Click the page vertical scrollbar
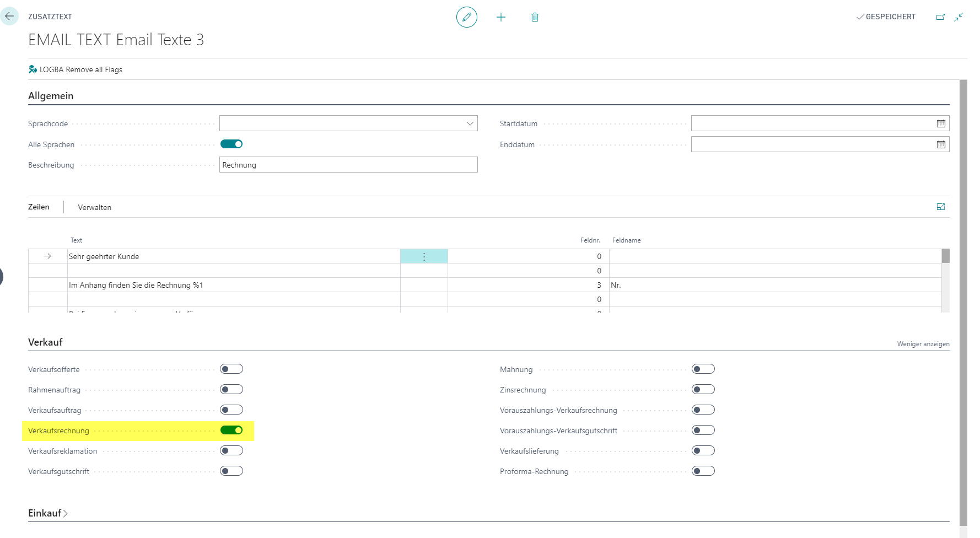Viewport: 980px width, 538px height. click(963, 303)
